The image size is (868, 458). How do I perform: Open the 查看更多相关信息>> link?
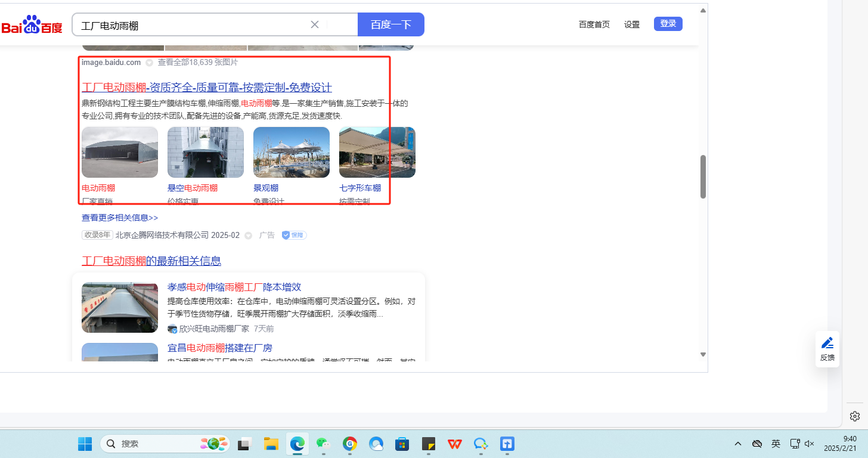click(120, 218)
